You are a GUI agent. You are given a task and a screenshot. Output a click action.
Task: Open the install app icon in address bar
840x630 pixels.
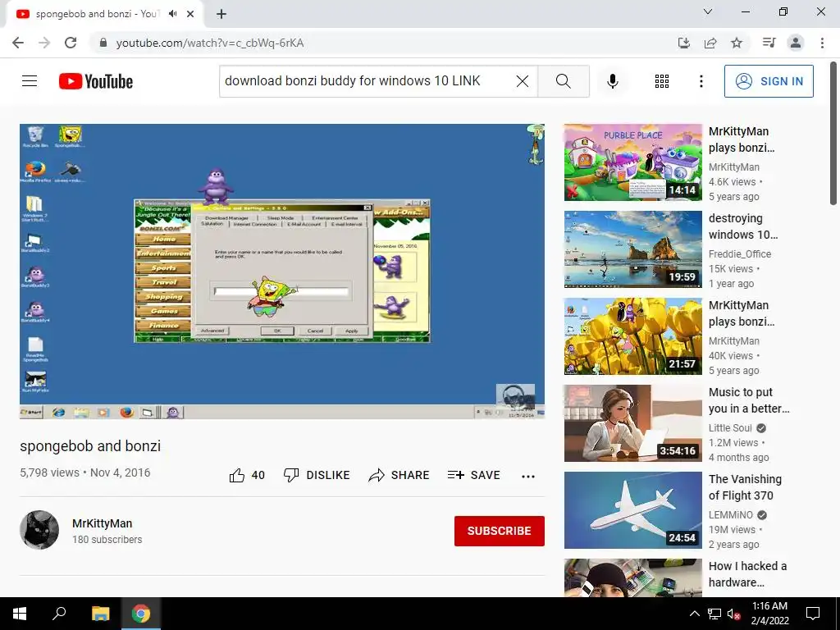[684, 43]
